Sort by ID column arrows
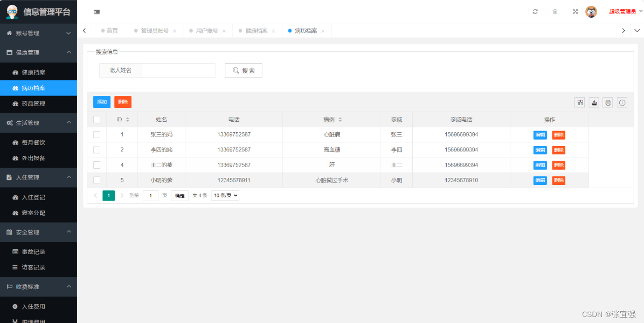 pos(127,120)
